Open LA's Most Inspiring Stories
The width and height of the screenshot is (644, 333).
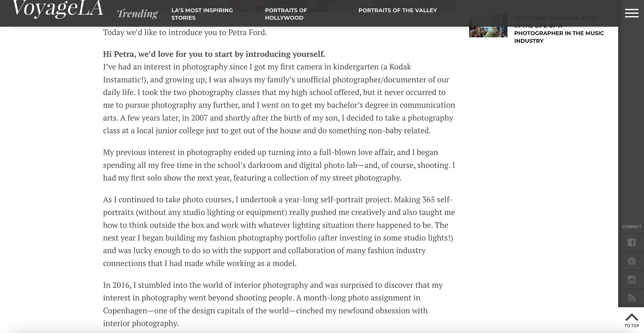pyautogui.click(x=202, y=14)
